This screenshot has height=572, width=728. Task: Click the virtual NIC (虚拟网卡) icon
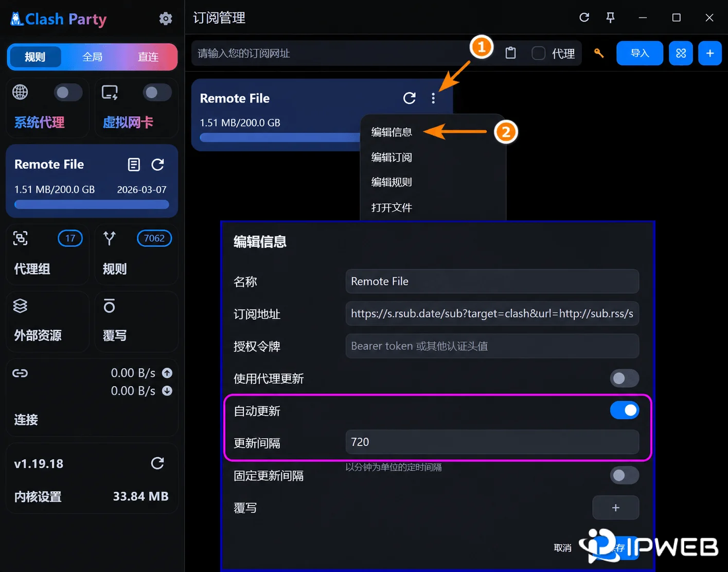point(110,92)
